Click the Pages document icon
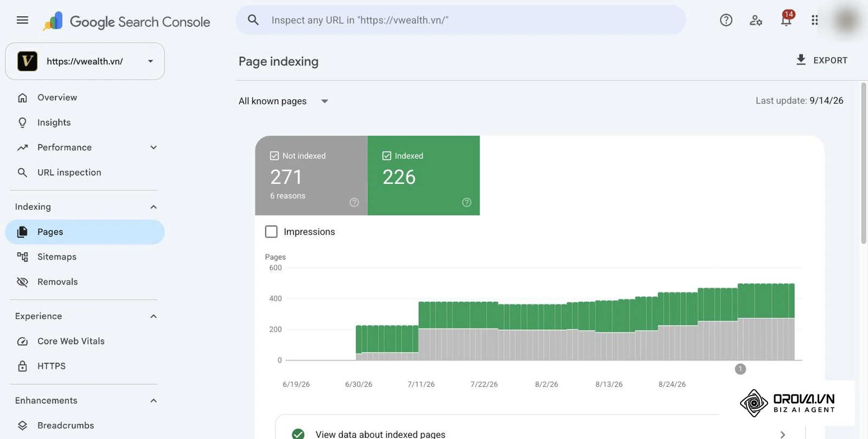868x439 pixels. click(22, 232)
